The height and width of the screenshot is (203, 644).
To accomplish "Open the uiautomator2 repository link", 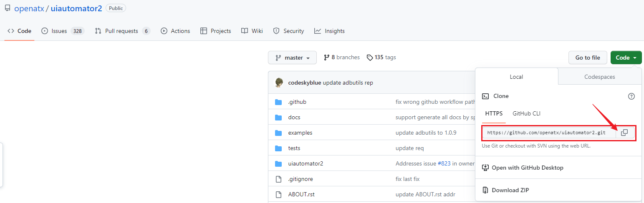I will point(76,8).
